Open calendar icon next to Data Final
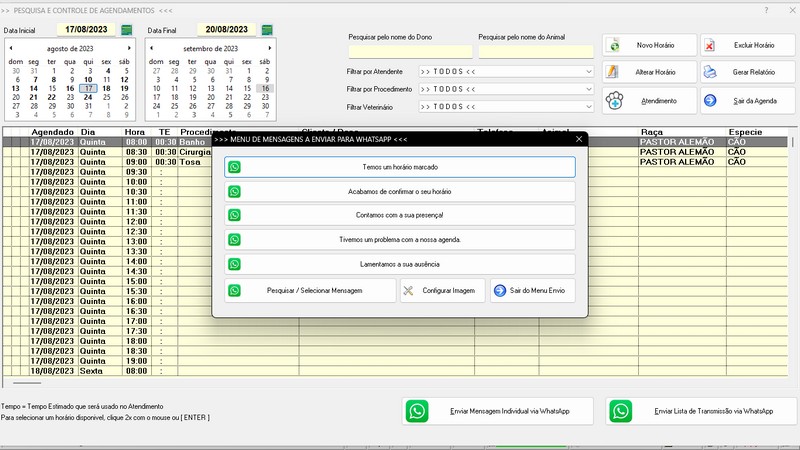Screen dimensions: 800x450 [267, 30]
